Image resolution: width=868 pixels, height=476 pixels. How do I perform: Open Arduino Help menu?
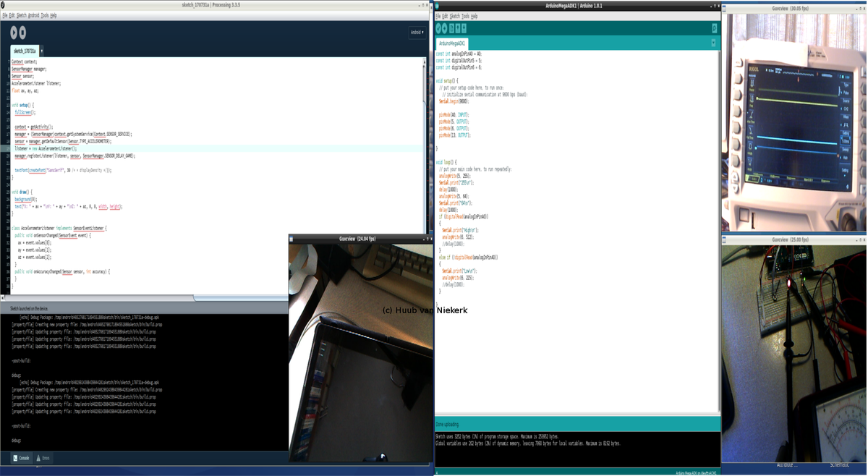tap(474, 16)
